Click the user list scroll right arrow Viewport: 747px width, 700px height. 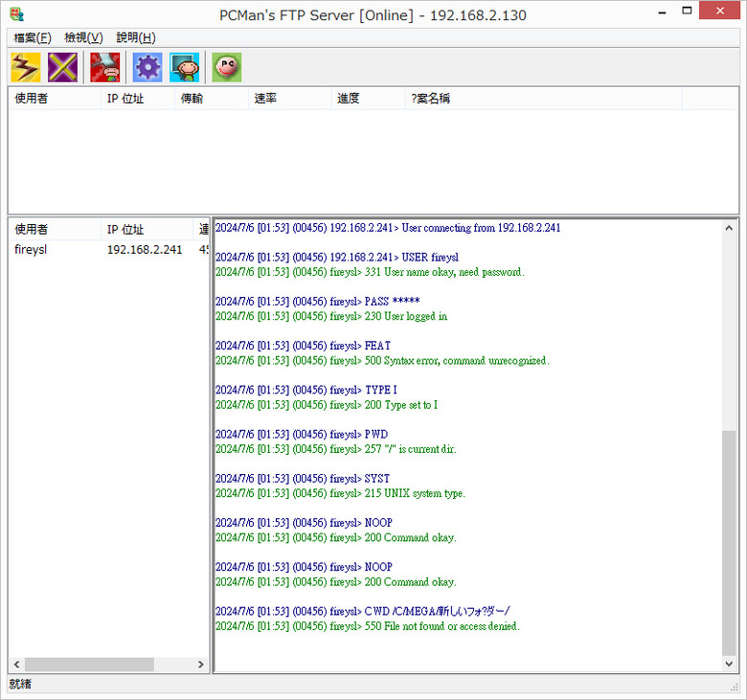pos(200,665)
